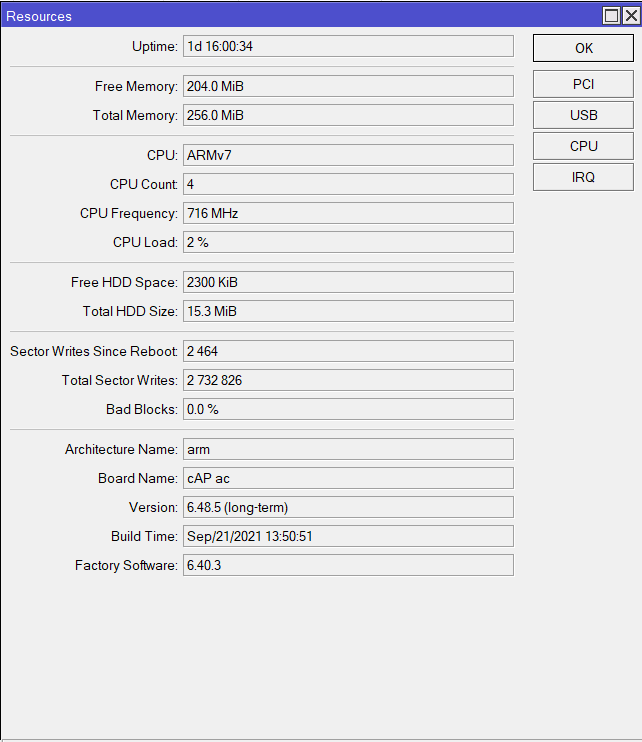
Task: Open the PCI devices list
Action: [583, 84]
